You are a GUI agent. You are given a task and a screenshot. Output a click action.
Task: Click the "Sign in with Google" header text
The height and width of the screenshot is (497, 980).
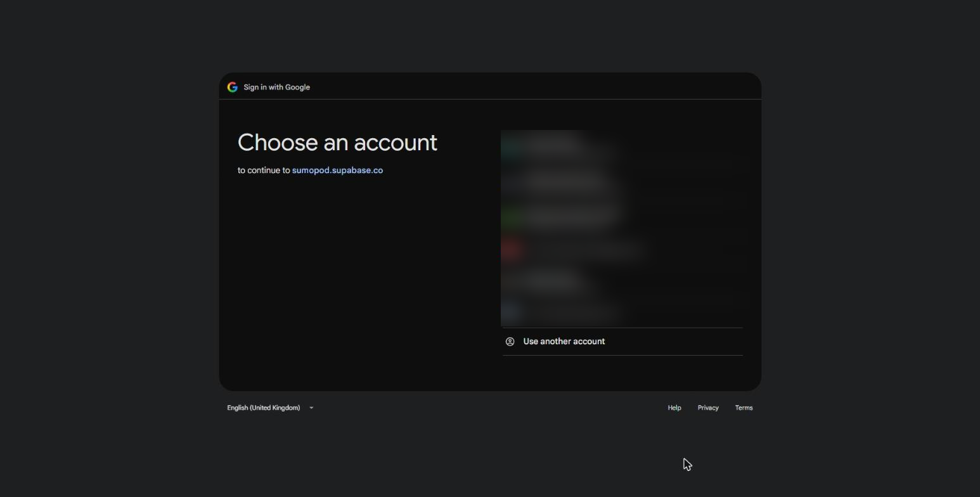(277, 87)
